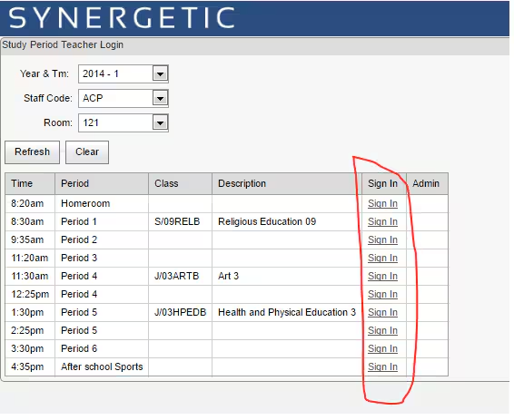The height and width of the screenshot is (420, 514).
Task: Sign in to the Homeroom period
Action: 382,203
